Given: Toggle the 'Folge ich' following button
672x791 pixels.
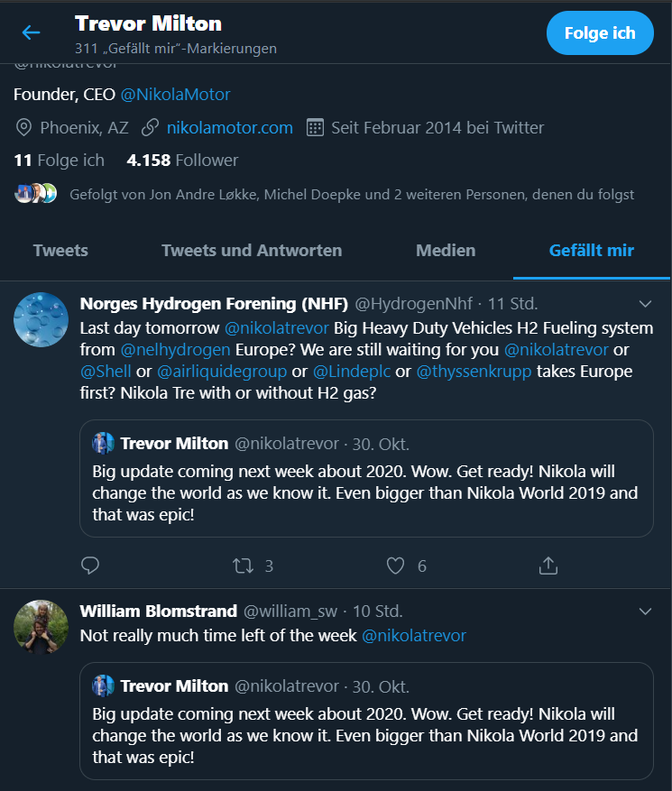Looking at the screenshot, I should [600, 33].
